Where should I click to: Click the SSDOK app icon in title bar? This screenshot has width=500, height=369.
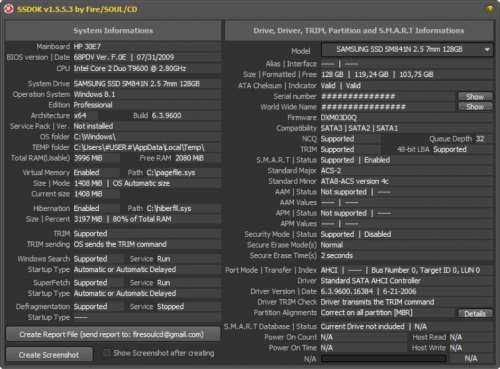9,9
